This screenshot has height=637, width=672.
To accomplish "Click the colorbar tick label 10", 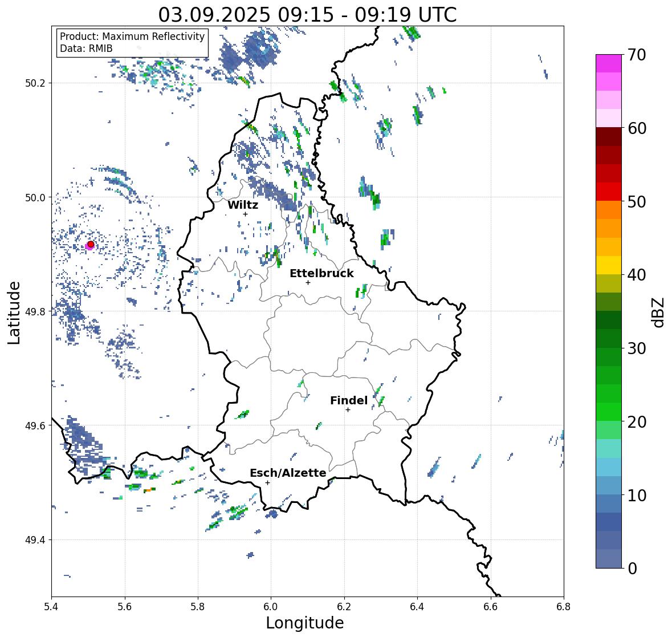I will click(637, 495).
